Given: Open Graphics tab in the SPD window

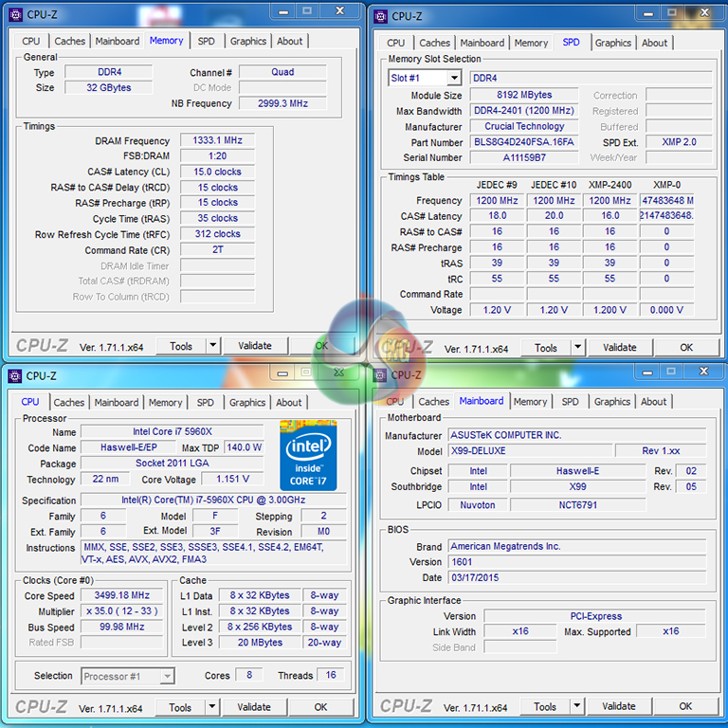Looking at the screenshot, I should (612, 43).
